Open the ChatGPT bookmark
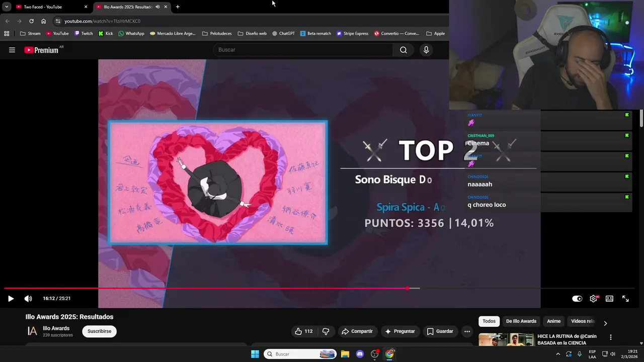Viewport: 644px width, 362px height. pyautogui.click(x=283, y=34)
